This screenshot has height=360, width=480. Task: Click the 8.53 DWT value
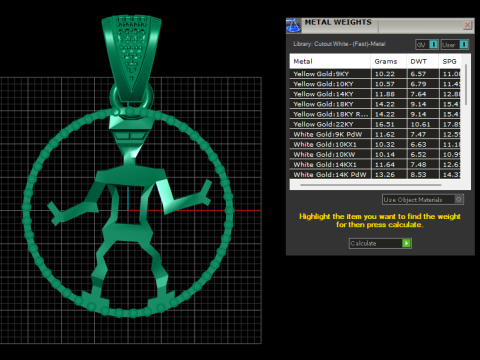[418, 174]
